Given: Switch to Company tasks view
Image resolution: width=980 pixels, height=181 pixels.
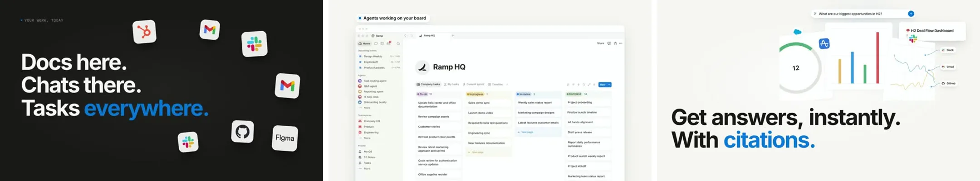Looking at the screenshot, I should 428,84.
